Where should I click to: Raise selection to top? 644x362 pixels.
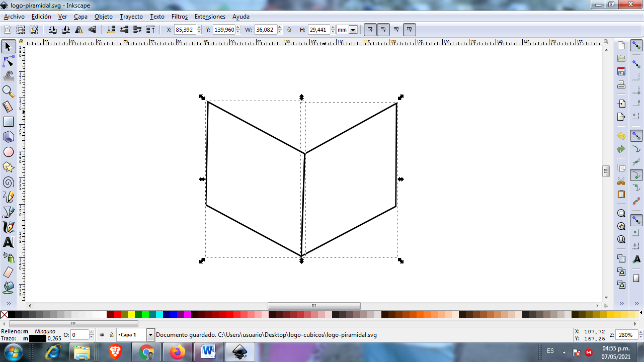click(150, 30)
